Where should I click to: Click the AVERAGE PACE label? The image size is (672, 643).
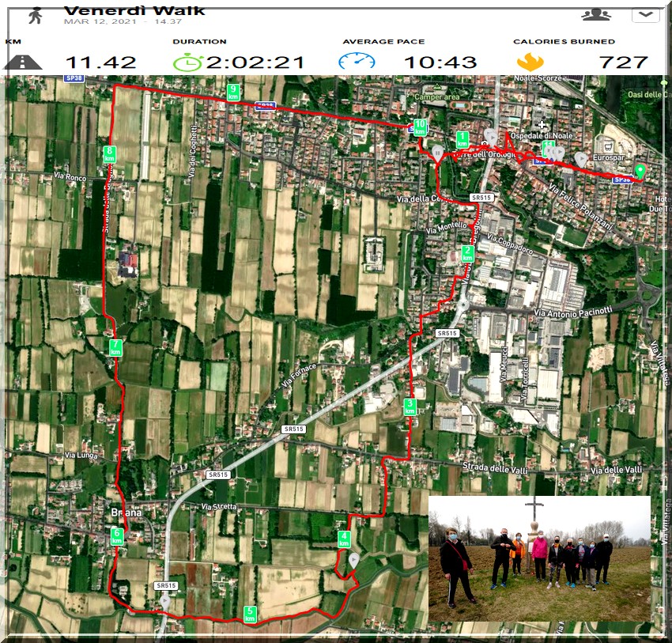tap(383, 42)
